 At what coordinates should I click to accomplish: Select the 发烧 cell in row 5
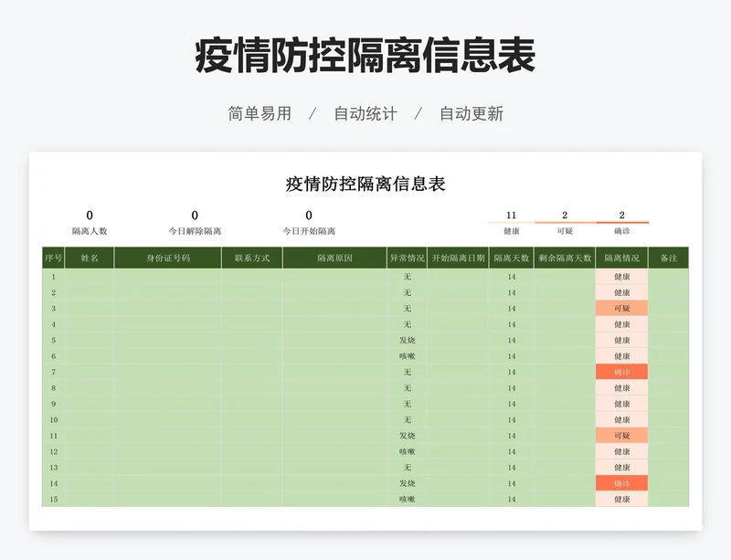[407, 341]
